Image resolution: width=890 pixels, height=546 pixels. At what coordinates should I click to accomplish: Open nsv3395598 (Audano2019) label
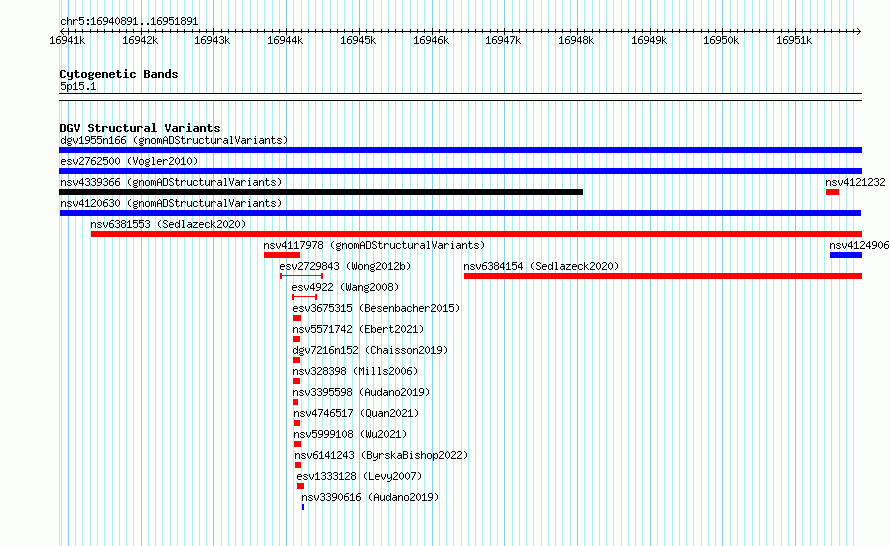click(361, 392)
